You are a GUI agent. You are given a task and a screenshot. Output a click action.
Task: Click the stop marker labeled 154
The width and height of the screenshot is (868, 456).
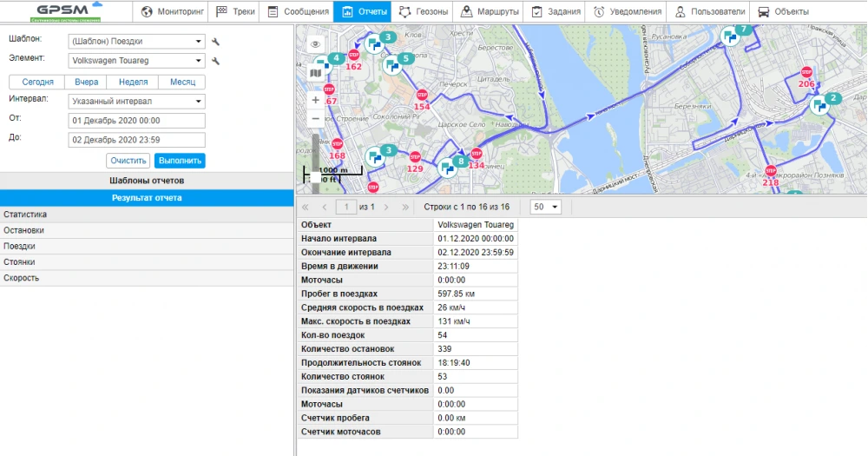click(422, 96)
